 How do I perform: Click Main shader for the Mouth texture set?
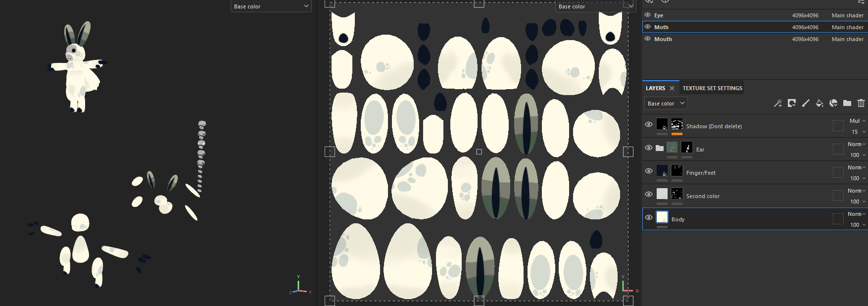[847, 39]
